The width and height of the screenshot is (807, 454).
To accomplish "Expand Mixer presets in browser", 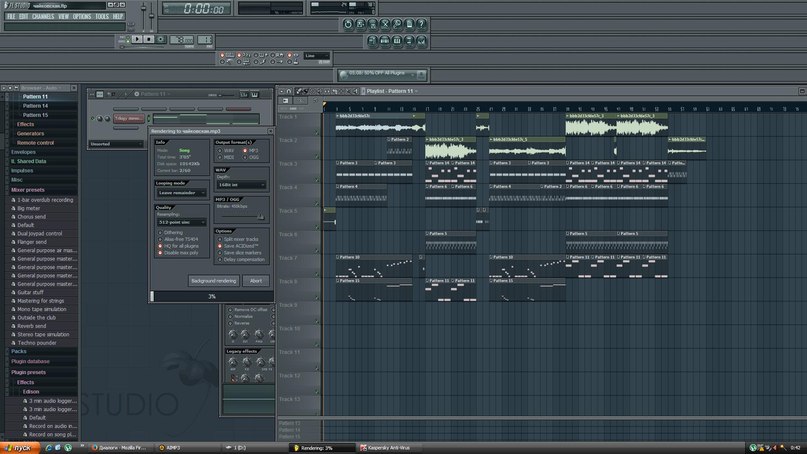I will point(28,190).
